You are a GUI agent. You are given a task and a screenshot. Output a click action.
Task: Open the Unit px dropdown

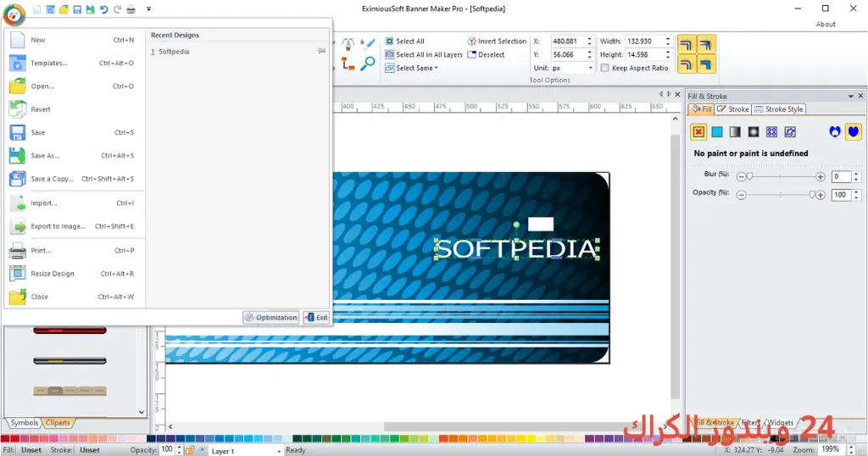coord(590,68)
